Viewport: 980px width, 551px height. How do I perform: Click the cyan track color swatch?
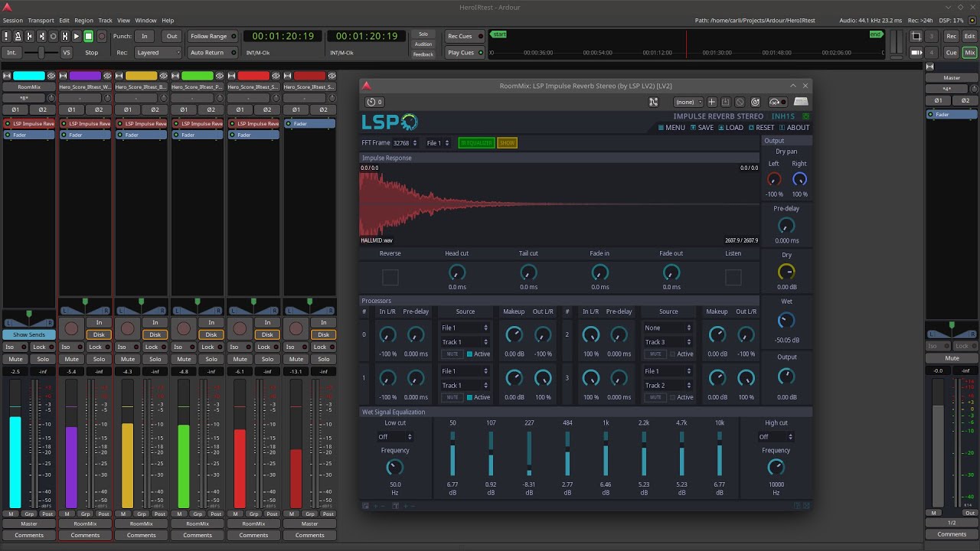tap(29, 76)
